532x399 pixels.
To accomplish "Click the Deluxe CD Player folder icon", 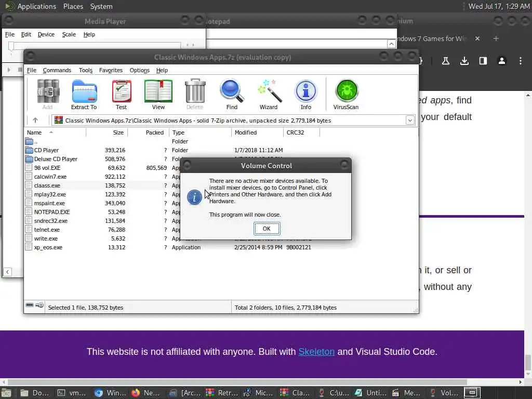I will 29,159.
